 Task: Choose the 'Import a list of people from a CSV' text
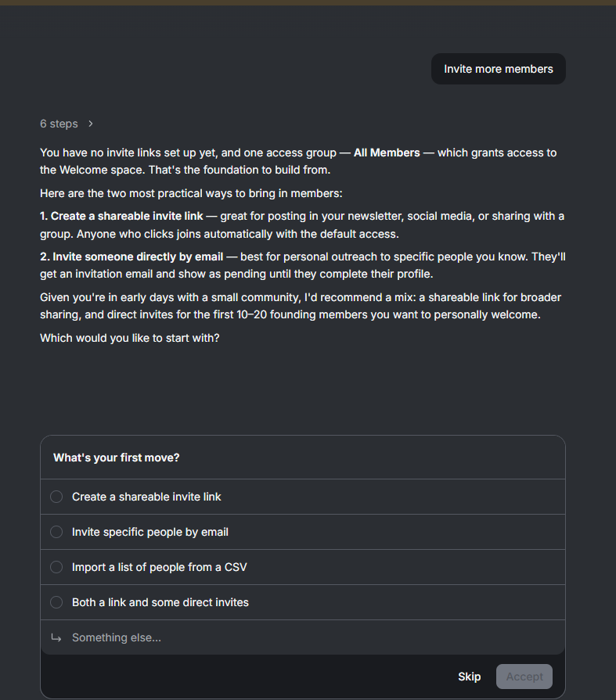pos(160,567)
